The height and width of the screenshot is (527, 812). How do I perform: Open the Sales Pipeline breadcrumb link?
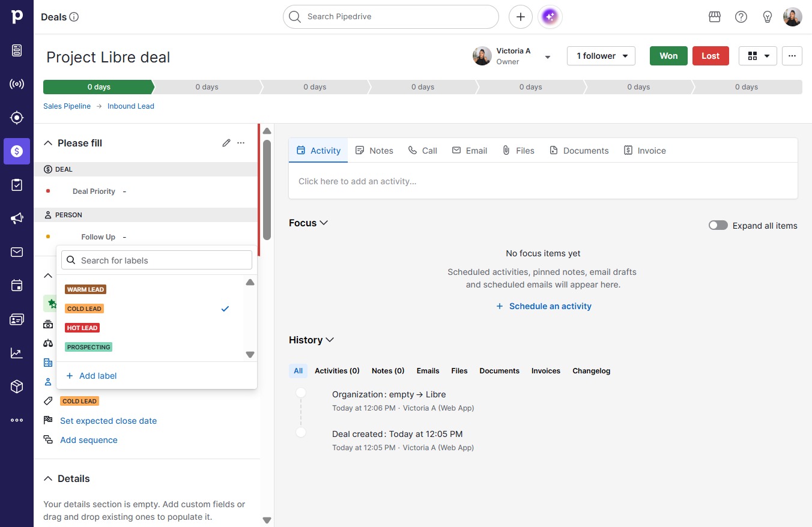67,106
